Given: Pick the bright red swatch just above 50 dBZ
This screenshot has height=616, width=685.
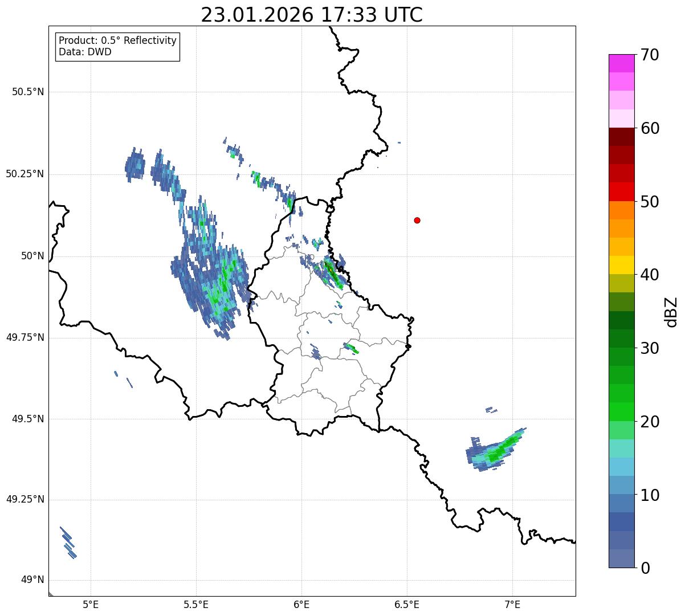Looking at the screenshot, I should [621, 191].
